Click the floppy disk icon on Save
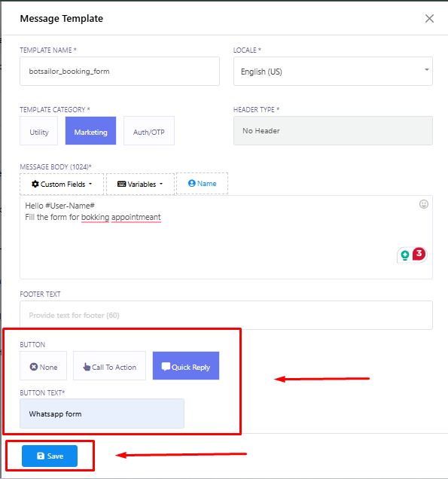This screenshot has width=448, height=479. 41,456
